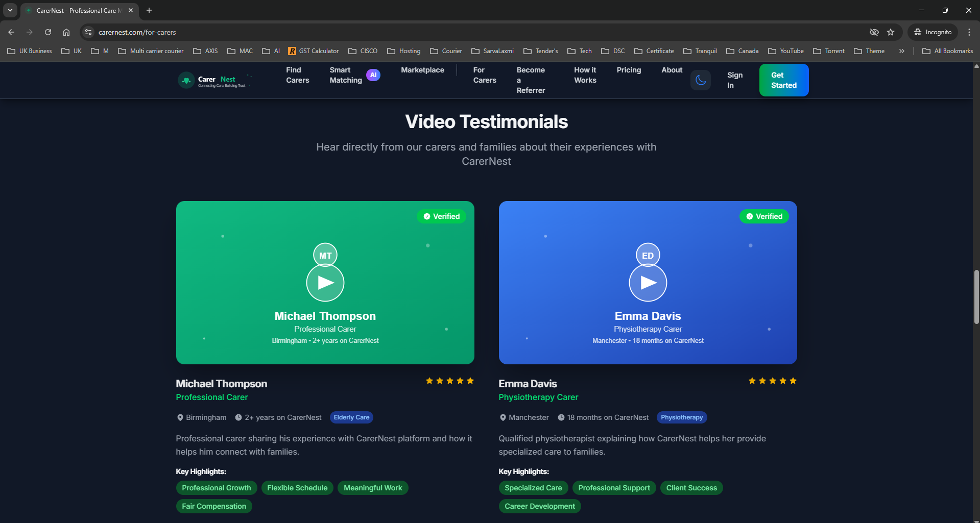The image size is (980, 523).
Task: Click the page vertical scrollbar thumb
Action: coord(976,297)
